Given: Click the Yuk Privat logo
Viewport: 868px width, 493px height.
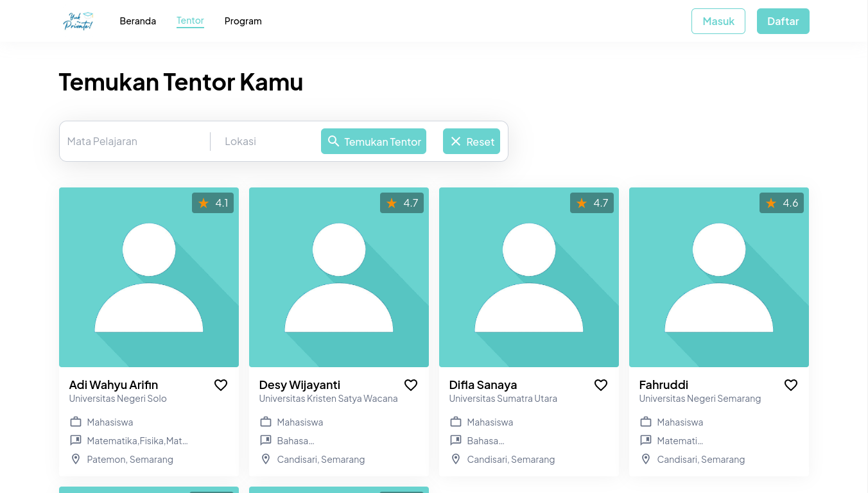Looking at the screenshot, I should [78, 21].
